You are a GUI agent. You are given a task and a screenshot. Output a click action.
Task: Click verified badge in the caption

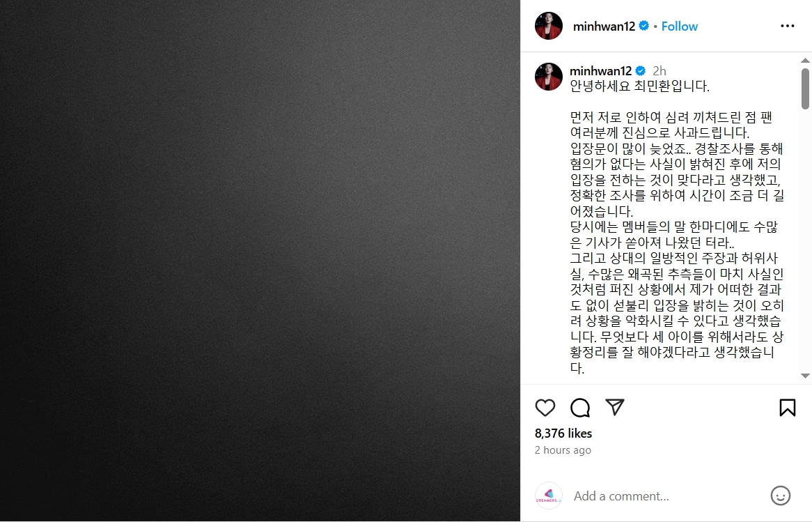click(x=641, y=71)
